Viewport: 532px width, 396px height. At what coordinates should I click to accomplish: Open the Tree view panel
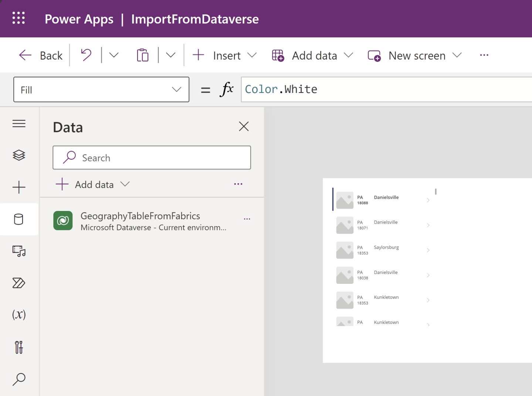19,155
